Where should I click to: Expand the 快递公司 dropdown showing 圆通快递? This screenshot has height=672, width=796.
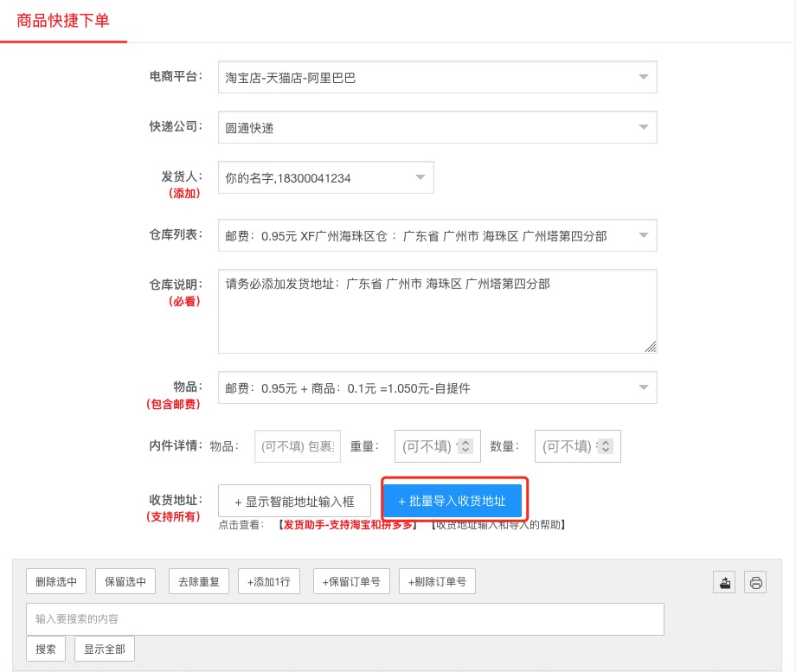(437, 128)
